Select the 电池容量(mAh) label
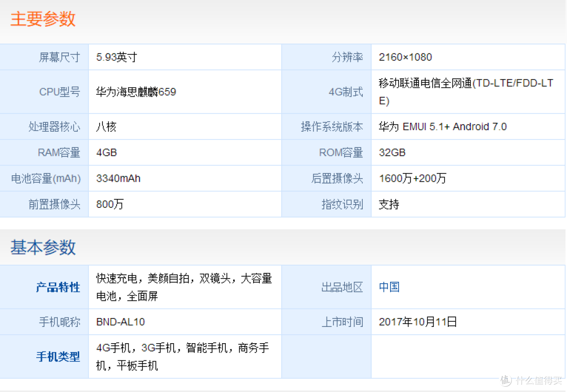 [x=46, y=178]
